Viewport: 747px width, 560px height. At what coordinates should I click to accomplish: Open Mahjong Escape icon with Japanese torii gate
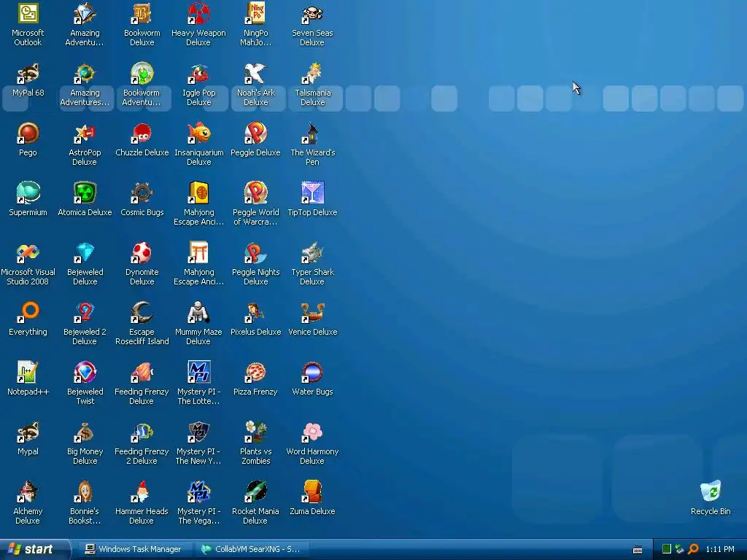pyautogui.click(x=198, y=253)
